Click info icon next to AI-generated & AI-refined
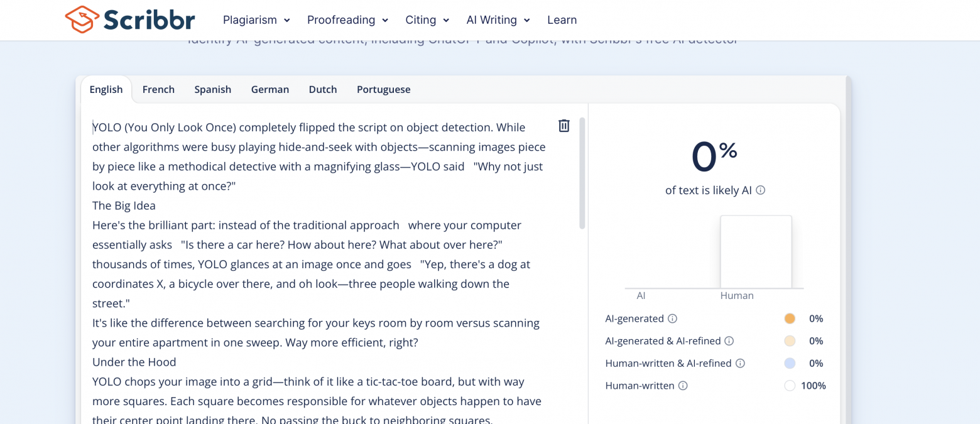Image resolution: width=980 pixels, height=424 pixels. click(x=729, y=341)
